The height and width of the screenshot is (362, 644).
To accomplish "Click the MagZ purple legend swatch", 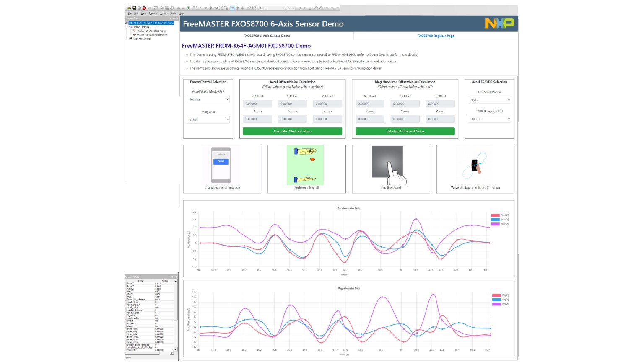I will pos(496,304).
